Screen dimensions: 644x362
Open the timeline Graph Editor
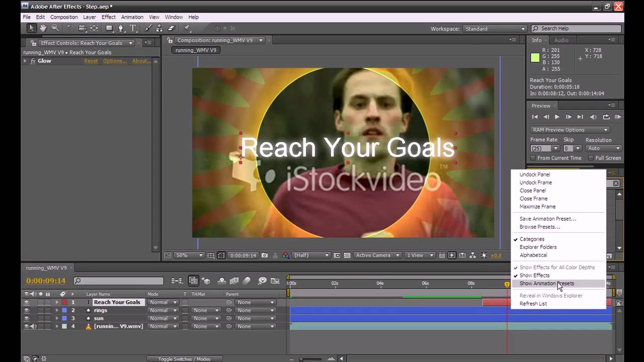275,281
